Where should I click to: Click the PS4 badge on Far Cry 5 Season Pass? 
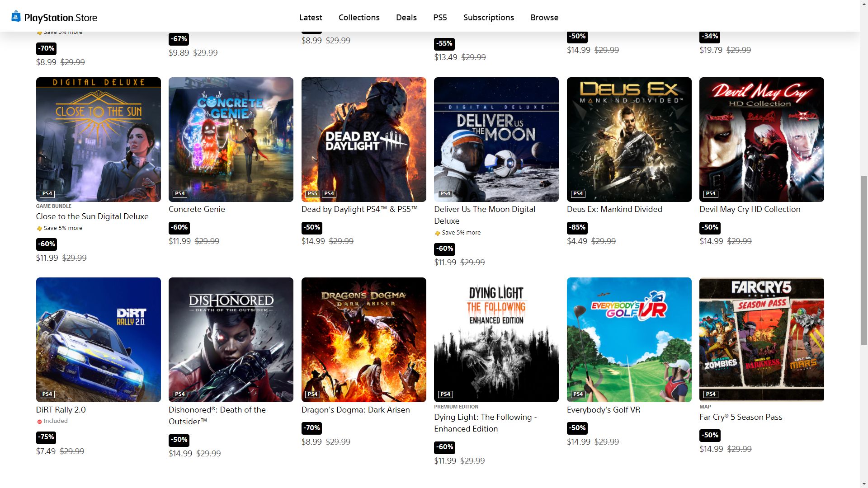[x=711, y=394]
